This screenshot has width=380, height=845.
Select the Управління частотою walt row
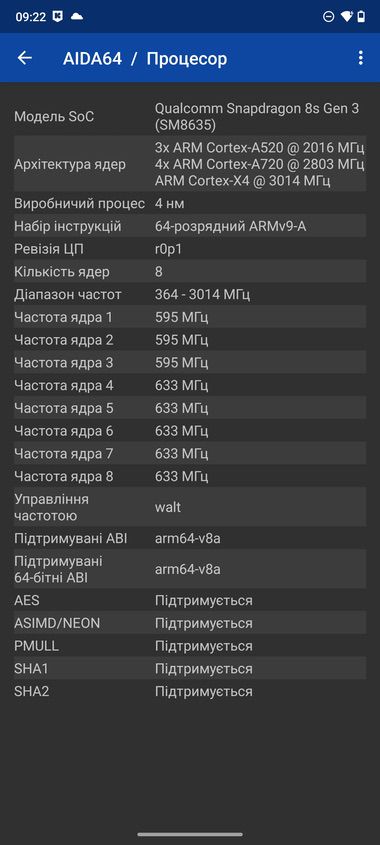point(190,507)
